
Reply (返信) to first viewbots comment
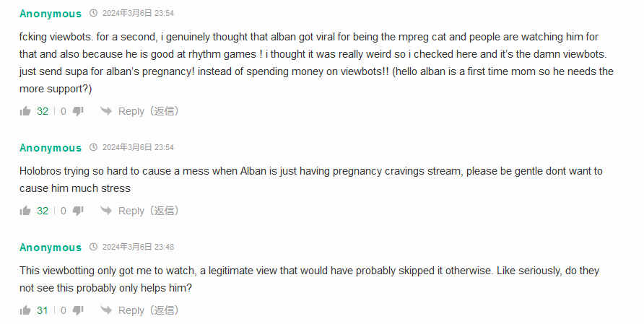click(148, 111)
